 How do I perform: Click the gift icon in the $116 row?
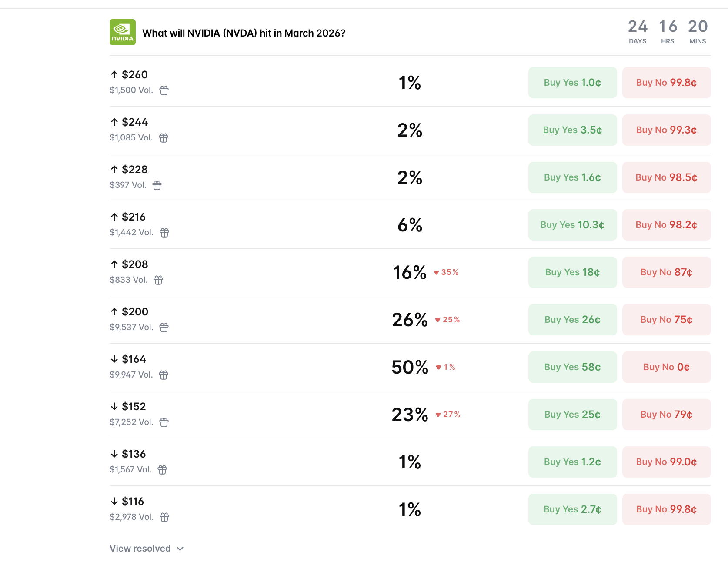click(x=164, y=517)
